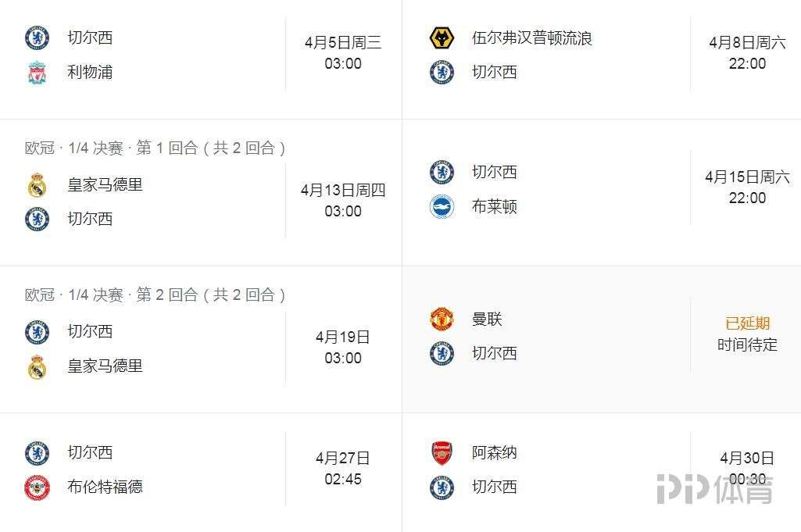Click the Brighton club crest icon
This screenshot has height=532, width=801.
coord(442,207)
